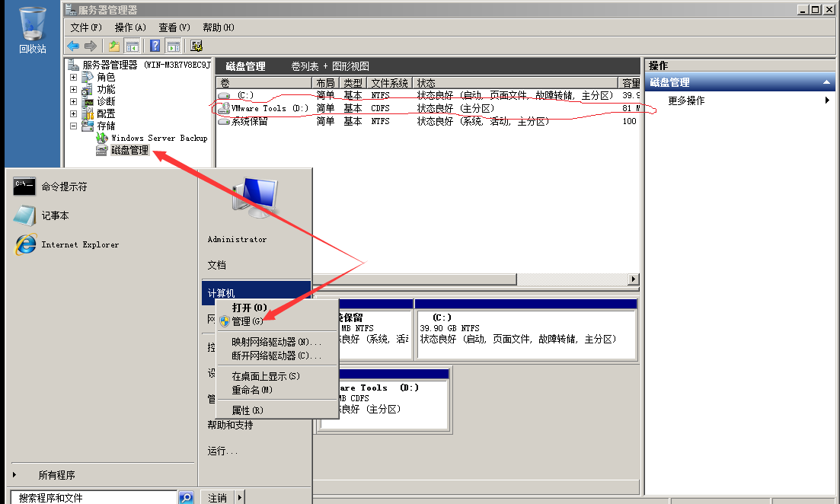Toggle the show/hide action pane icon

(173, 46)
